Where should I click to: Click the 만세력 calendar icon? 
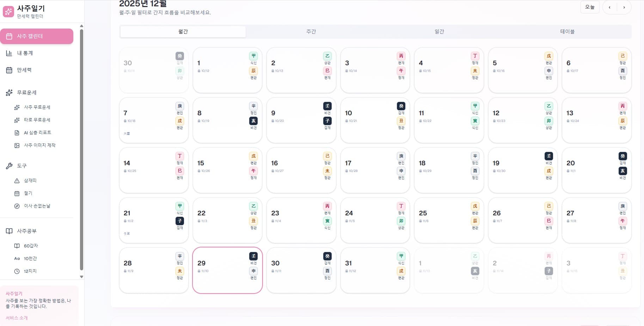(9, 70)
